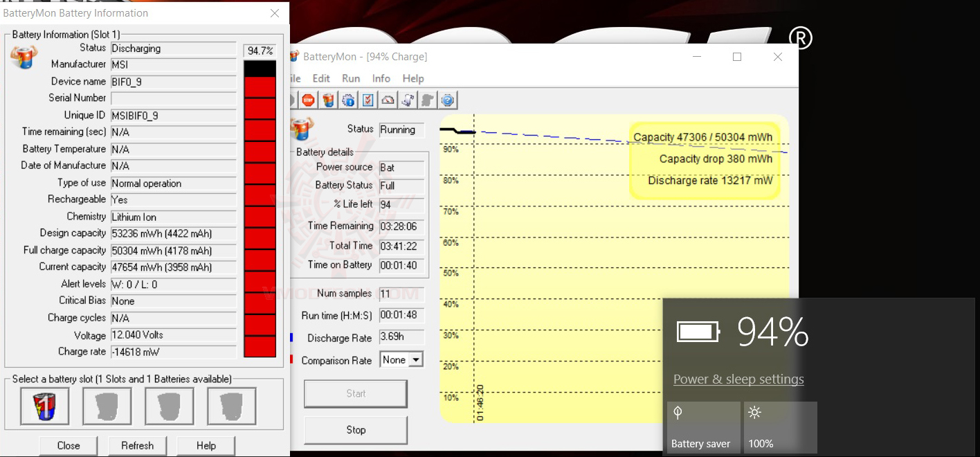Click the disabled Start button
This screenshot has width=980, height=457.
coord(356,393)
